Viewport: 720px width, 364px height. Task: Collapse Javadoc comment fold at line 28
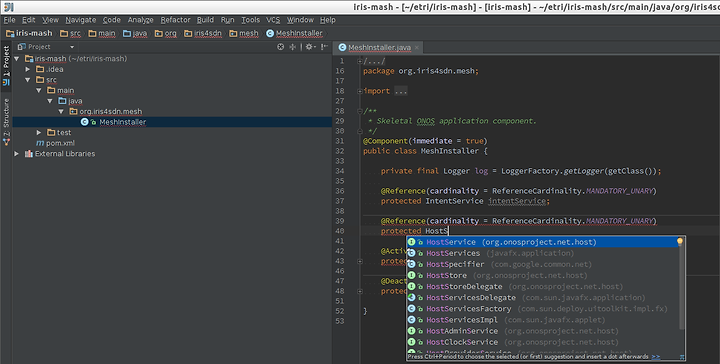(x=360, y=111)
